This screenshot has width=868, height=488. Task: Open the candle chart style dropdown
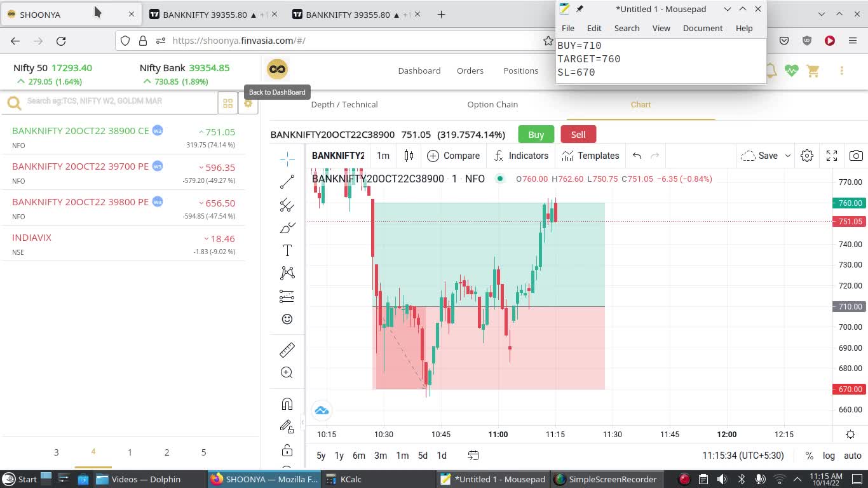pyautogui.click(x=409, y=156)
